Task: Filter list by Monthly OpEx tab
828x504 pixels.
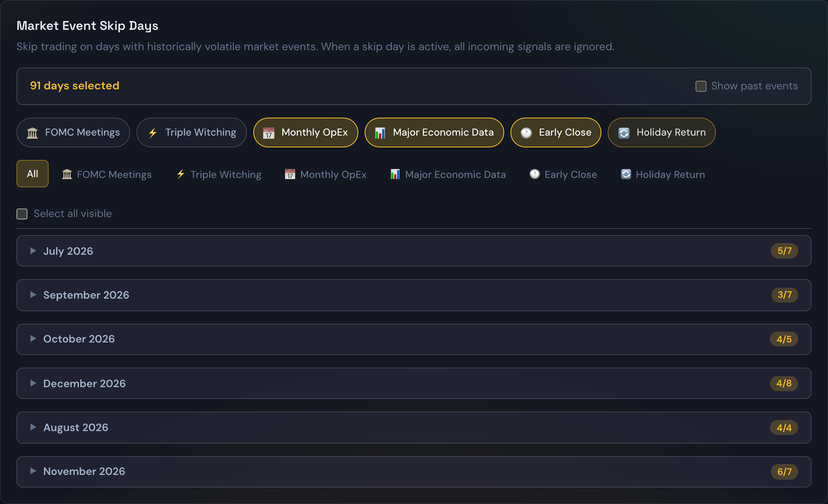Action: (325, 174)
